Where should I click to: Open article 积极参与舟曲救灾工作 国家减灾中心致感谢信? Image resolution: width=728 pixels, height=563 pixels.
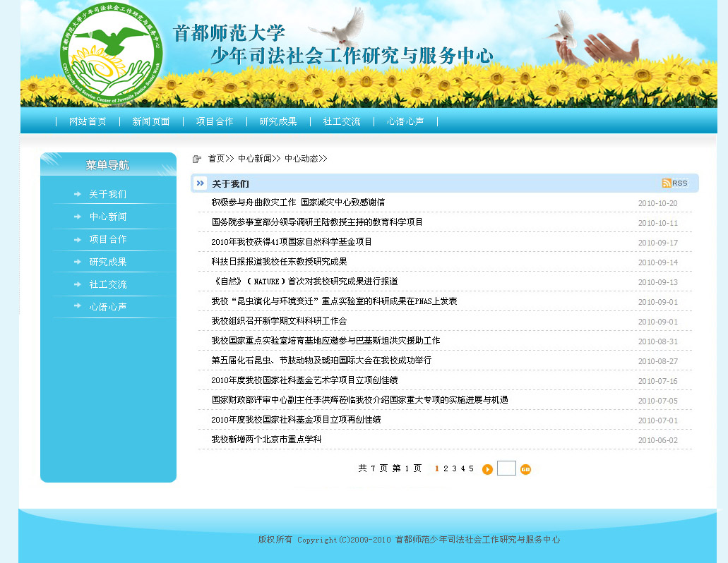(298, 202)
